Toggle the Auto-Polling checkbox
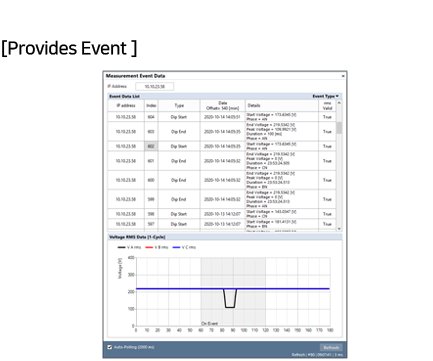433x361 pixels. (x=110, y=347)
